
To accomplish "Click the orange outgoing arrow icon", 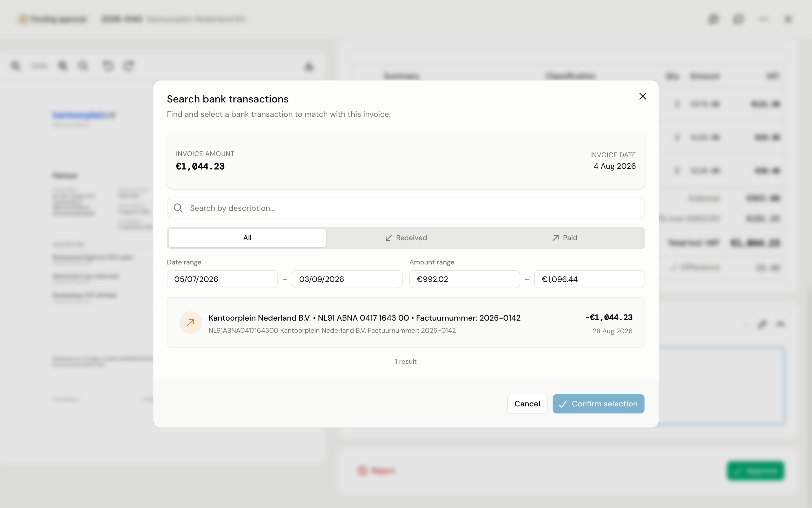I will click(191, 323).
